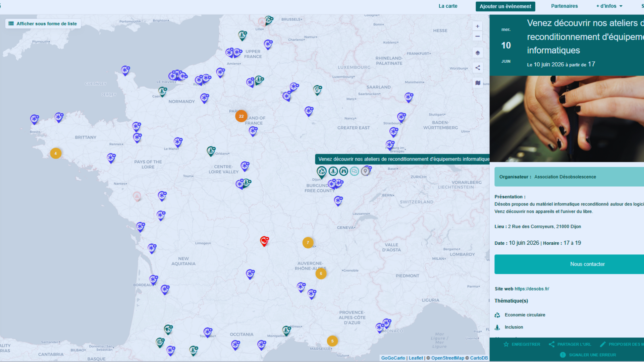Select the red map marker near Limoges
This screenshot has width=644, height=362.
pyautogui.click(x=264, y=241)
